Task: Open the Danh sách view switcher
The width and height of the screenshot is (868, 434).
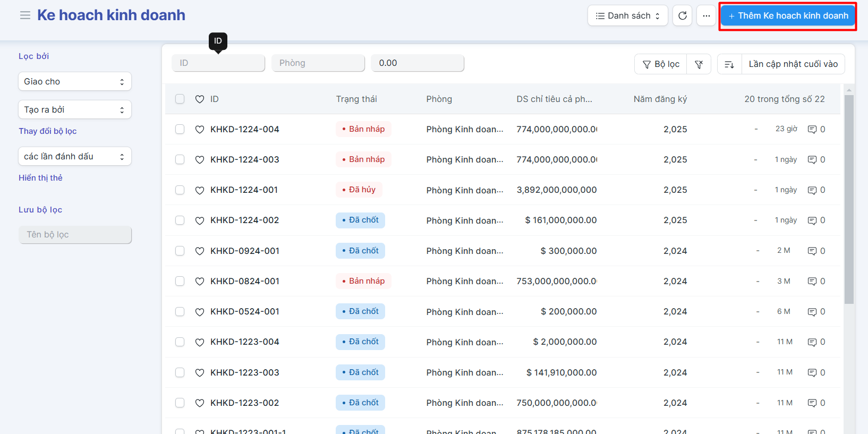Action: click(x=627, y=16)
